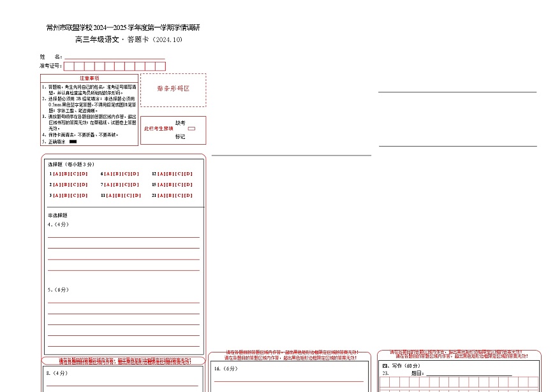This screenshot has width=555, height=392.
Task: Click the 贴条形码区 barcode paste area
Action: coord(174,90)
